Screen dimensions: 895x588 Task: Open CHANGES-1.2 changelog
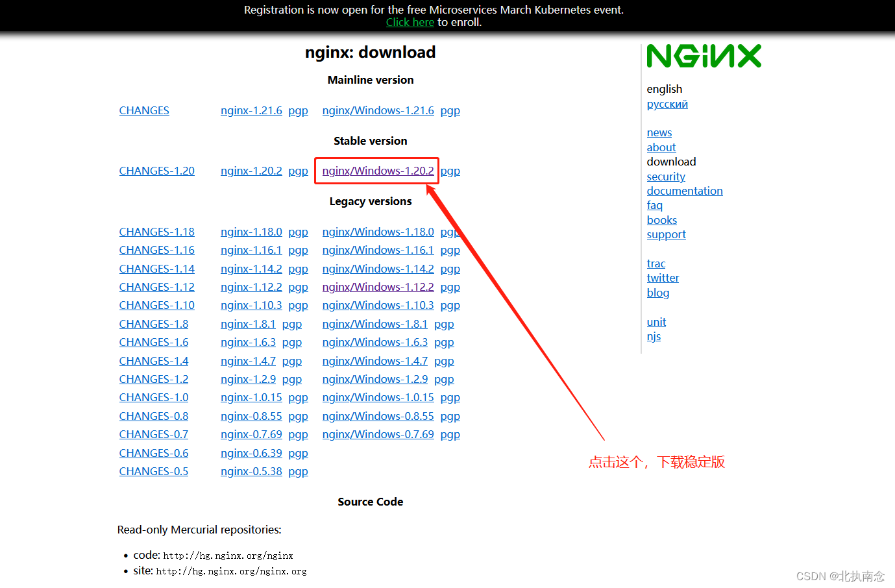[x=154, y=379]
